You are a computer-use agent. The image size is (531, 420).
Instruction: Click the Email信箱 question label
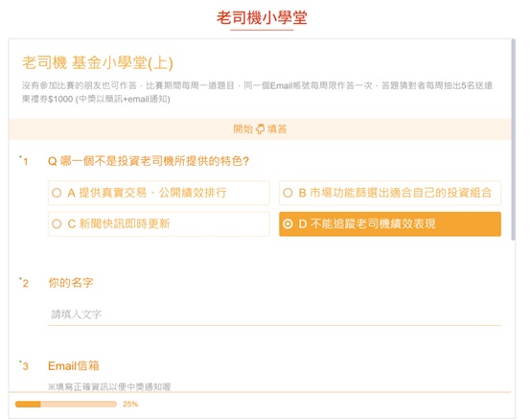click(74, 365)
